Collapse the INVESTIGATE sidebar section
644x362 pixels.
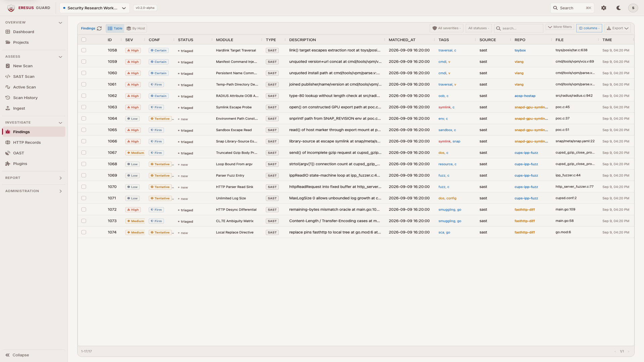click(60, 123)
